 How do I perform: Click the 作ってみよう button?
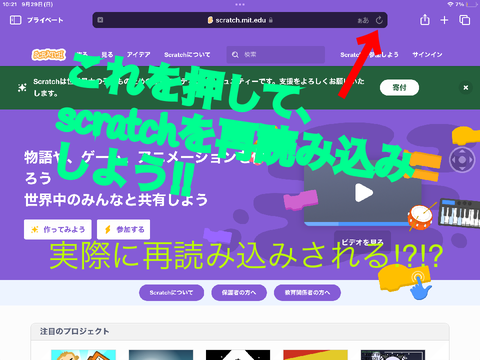coord(58,229)
